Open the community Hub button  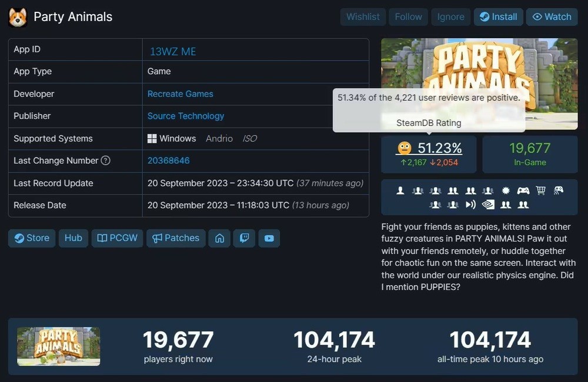pos(73,238)
